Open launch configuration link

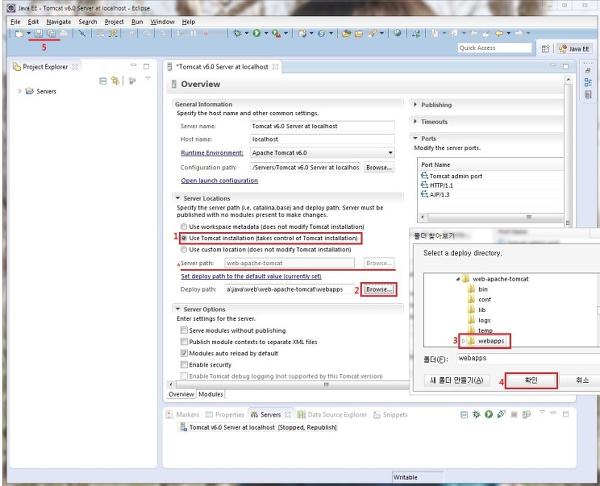click(219, 180)
